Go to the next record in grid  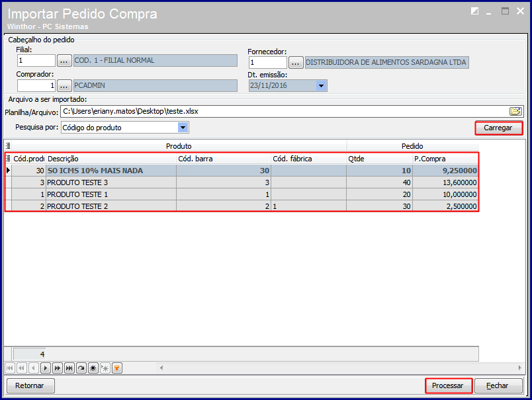point(45,368)
